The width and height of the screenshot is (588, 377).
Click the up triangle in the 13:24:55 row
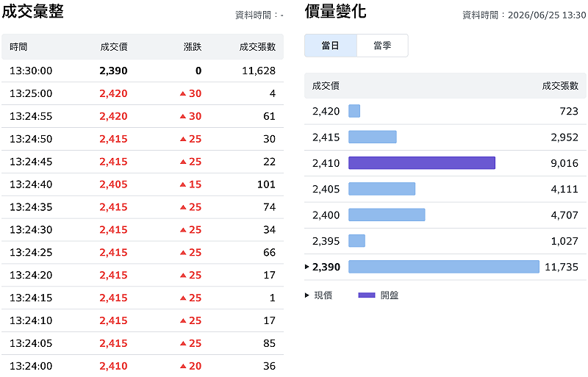[183, 116]
